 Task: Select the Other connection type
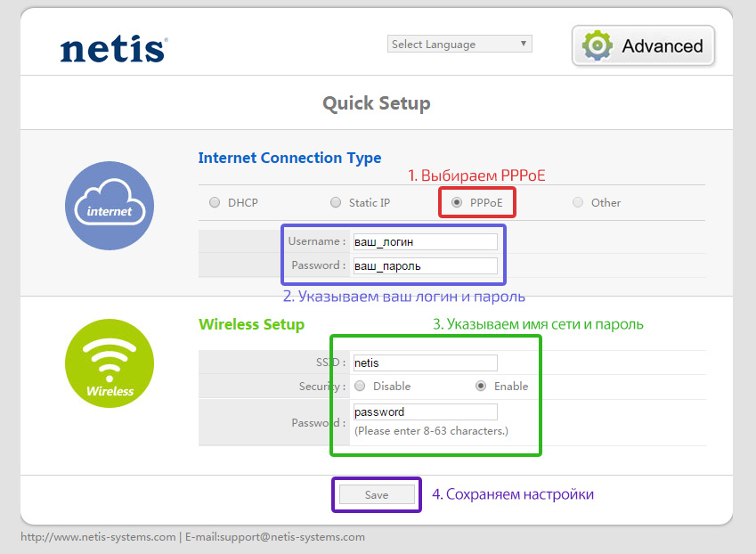[578, 202]
